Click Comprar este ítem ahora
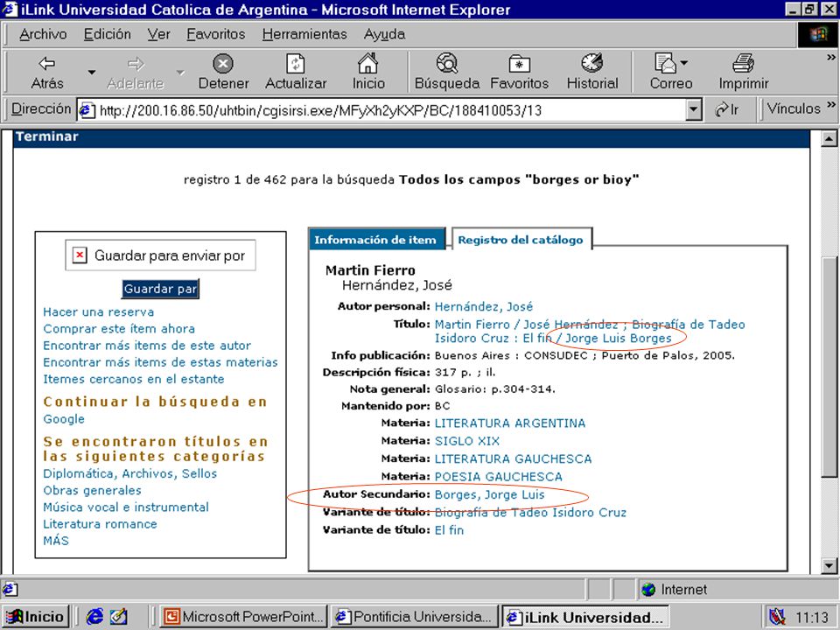Viewport: 840px width, 630px height. [119, 328]
